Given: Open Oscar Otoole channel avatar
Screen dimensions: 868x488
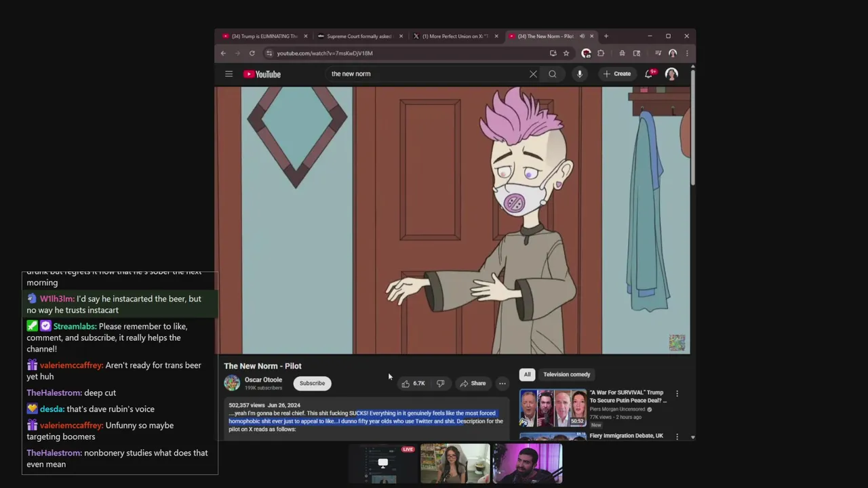Looking at the screenshot, I should pyautogui.click(x=232, y=383).
